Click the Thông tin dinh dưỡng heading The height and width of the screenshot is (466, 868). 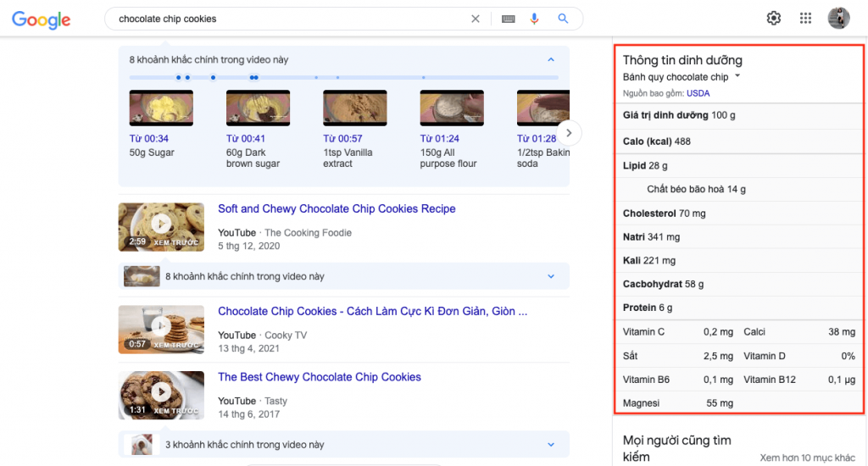pos(682,60)
